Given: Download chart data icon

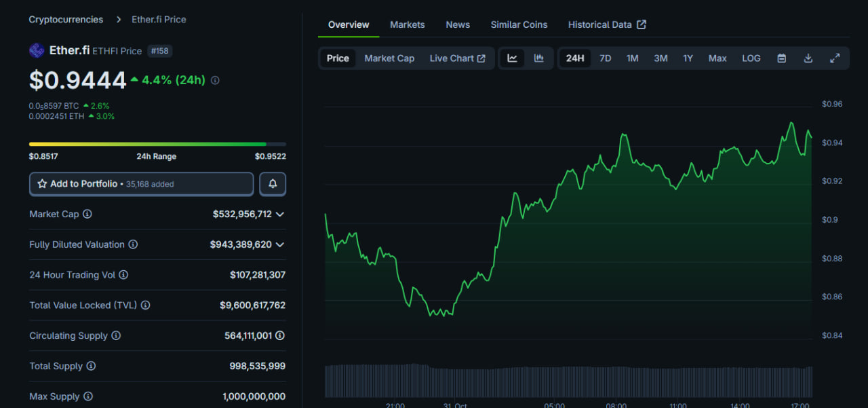Looking at the screenshot, I should pyautogui.click(x=808, y=58).
